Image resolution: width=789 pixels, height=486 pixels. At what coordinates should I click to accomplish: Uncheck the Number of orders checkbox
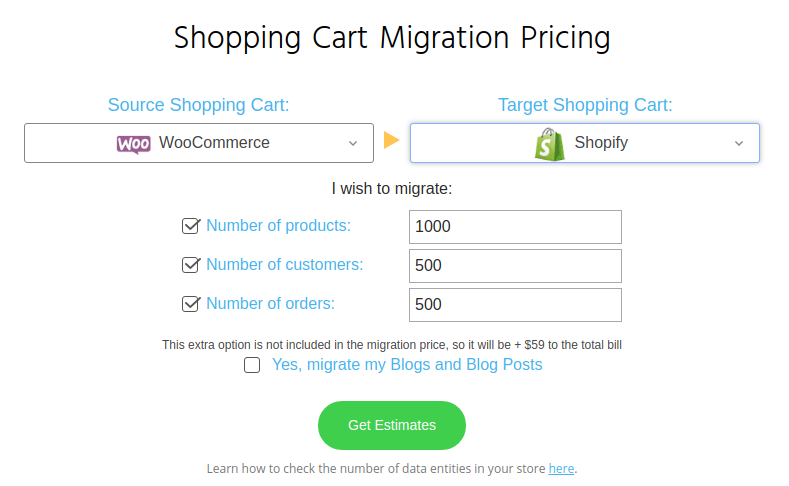click(x=191, y=304)
